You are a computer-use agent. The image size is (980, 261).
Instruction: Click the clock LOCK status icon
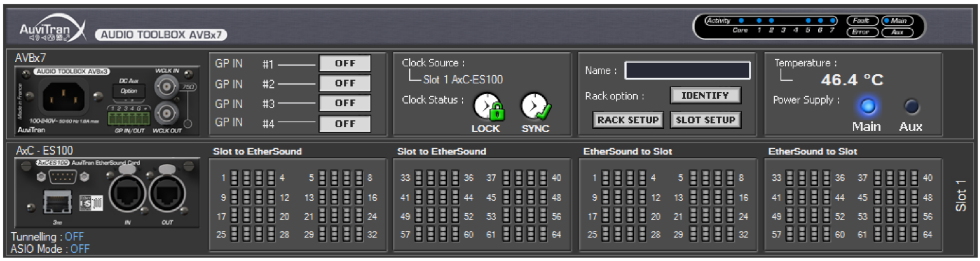(x=489, y=106)
